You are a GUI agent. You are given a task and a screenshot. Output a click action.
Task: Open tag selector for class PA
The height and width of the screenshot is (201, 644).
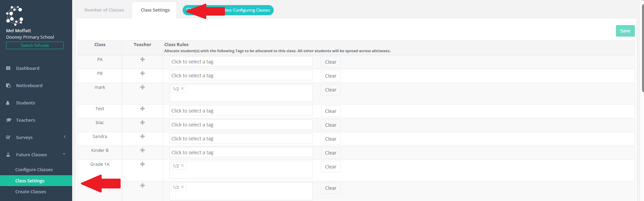click(241, 62)
